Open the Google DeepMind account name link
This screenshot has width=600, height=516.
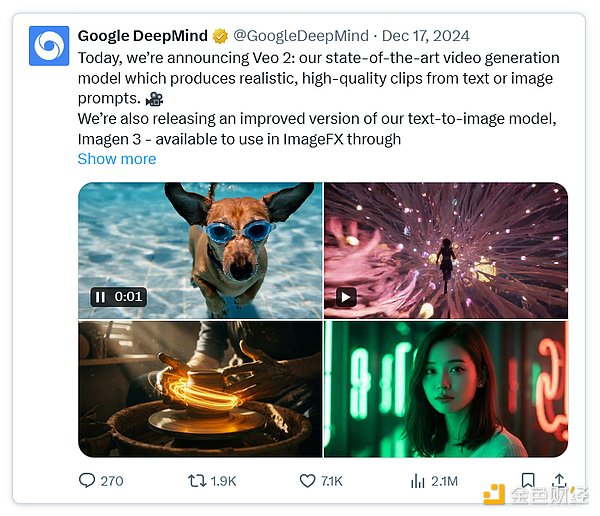(144, 36)
